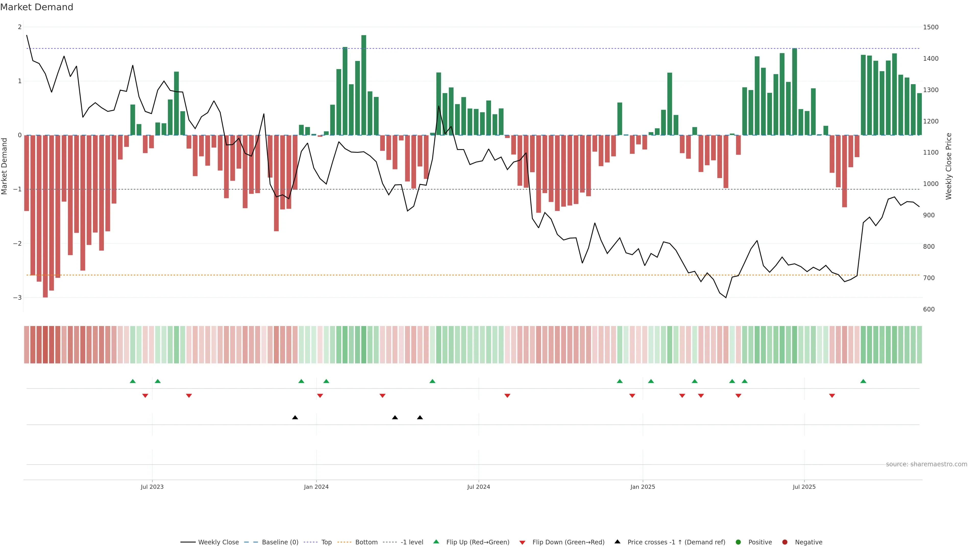Click the Market Demand chart title
980x551 pixels.
[36, 7]
